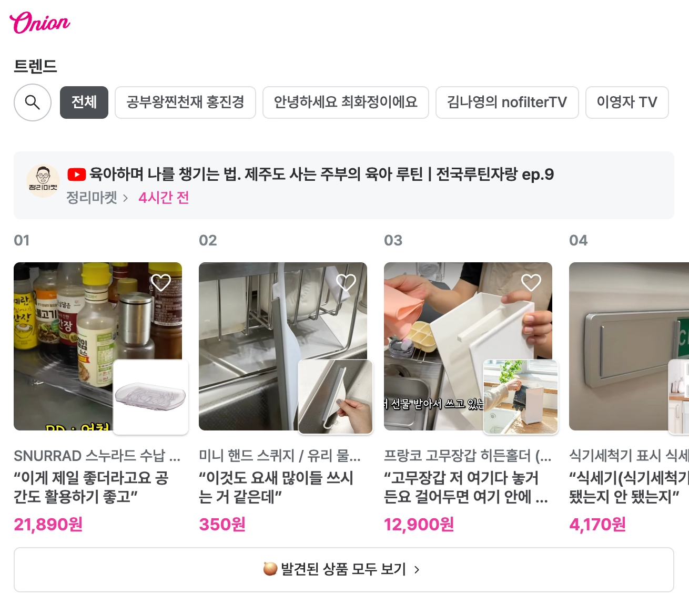Screen dimensions: 689x616
Task: Click the 발견된 상품 모두 보기 button
Action: pyautogui.click(x=343, y=570)
